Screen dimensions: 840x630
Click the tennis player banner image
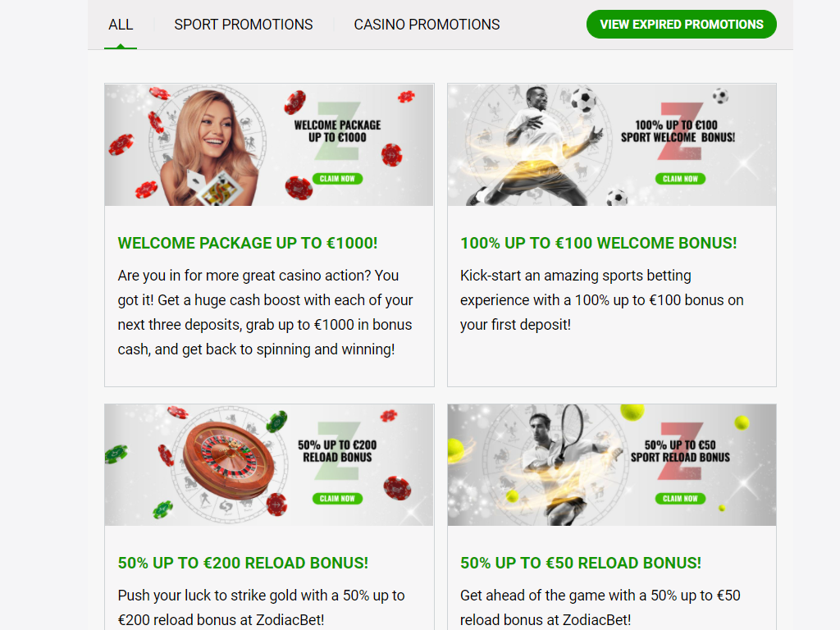coord(612,464)
